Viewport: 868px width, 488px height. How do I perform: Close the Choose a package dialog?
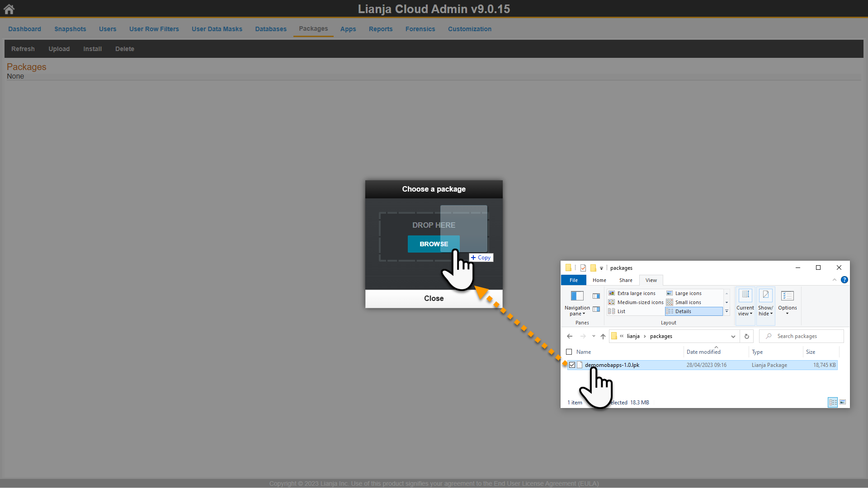tap(434, 298)
